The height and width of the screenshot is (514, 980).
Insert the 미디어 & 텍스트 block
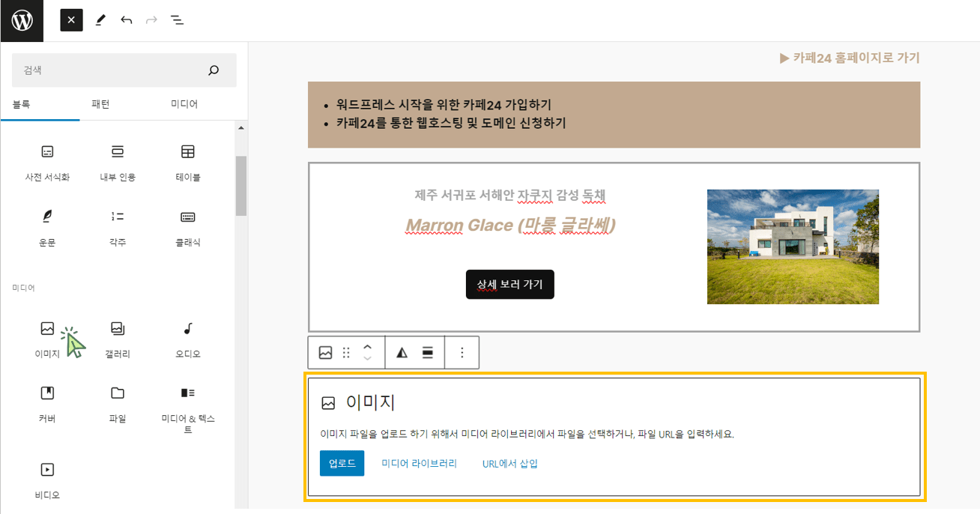tap(187, 410)
